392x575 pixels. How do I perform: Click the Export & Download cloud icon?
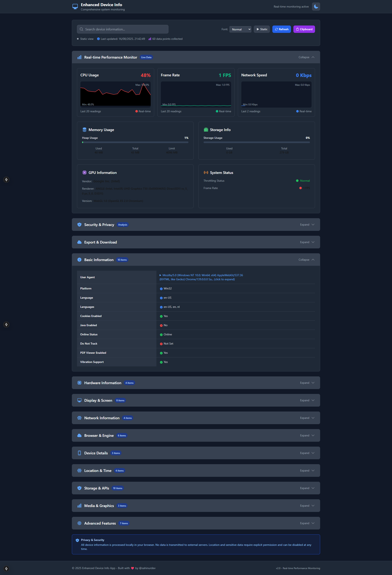click(79, 242)
